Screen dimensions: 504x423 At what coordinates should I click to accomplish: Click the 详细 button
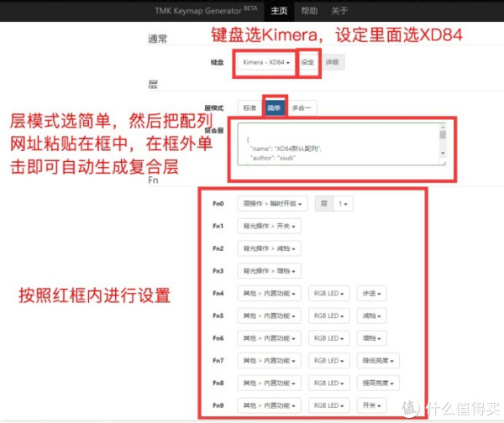(x=333, y=63)
